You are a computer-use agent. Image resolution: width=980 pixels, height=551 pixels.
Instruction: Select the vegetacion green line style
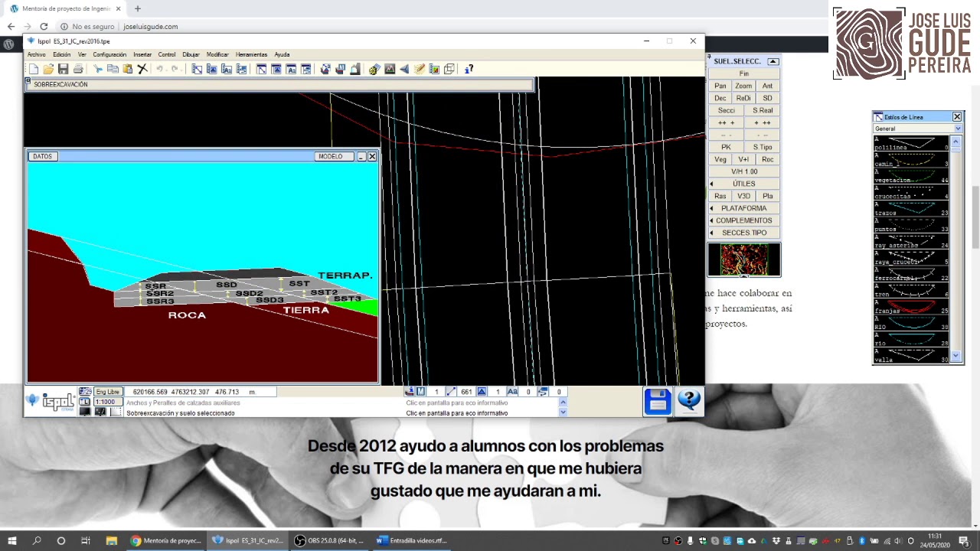(911, 175)
